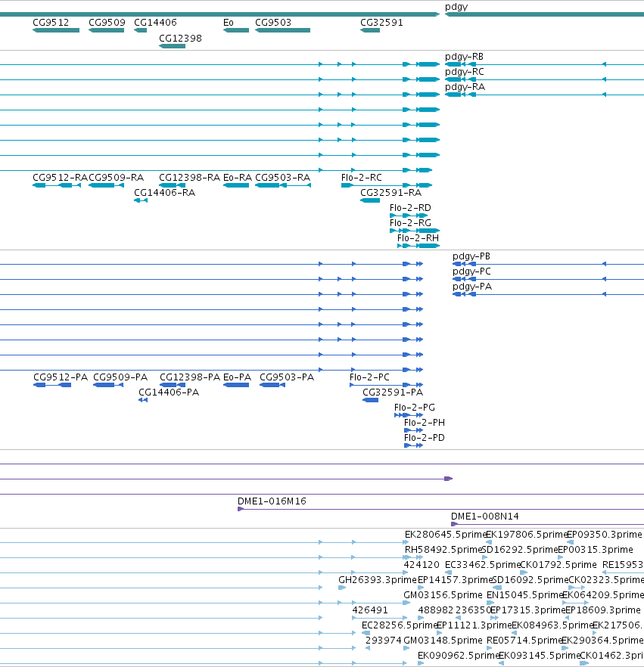Select the pdgy-PC protein label

coord(471,271)
